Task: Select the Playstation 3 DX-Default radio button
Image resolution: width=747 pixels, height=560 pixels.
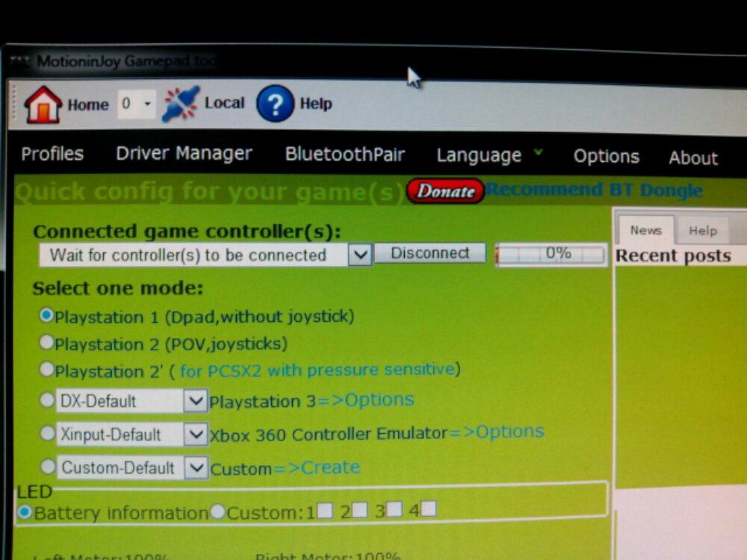Action: coord(46,399)
